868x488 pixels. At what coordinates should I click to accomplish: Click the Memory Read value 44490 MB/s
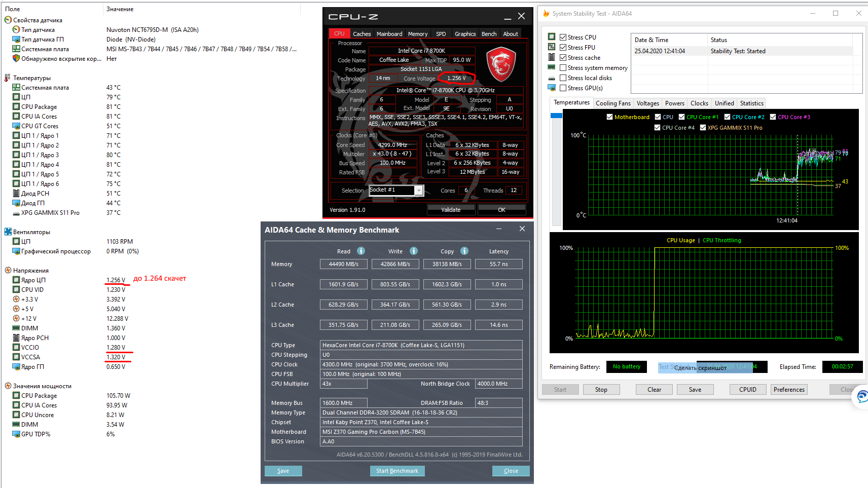[x=343, y=264]
